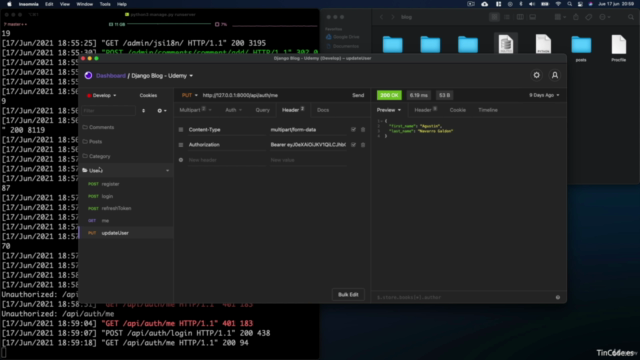
Task: Grab the Content-Type row drag handle
Action: [181, 129]
